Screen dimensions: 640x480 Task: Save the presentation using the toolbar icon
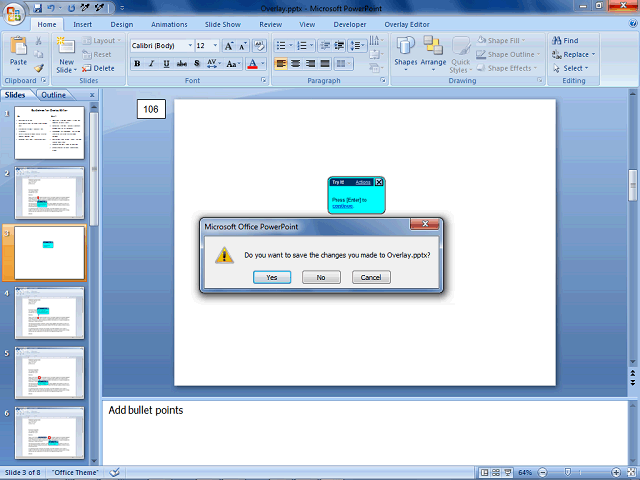tap(38, 8)
